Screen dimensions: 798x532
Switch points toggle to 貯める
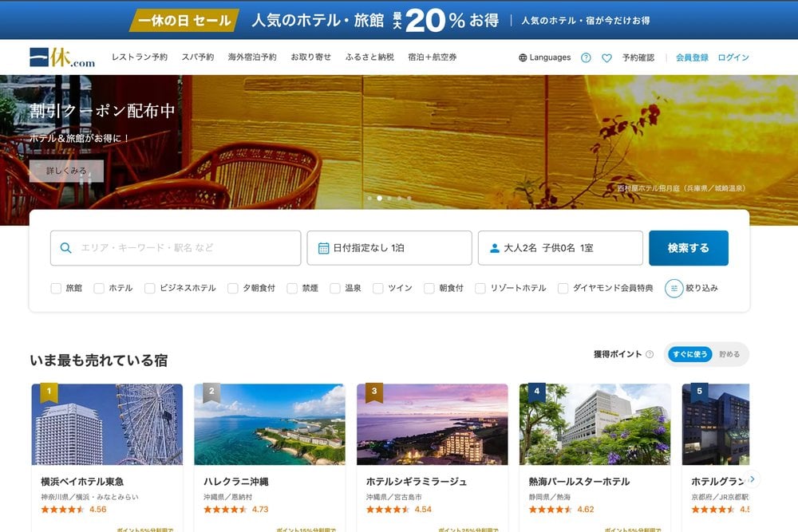729,354
